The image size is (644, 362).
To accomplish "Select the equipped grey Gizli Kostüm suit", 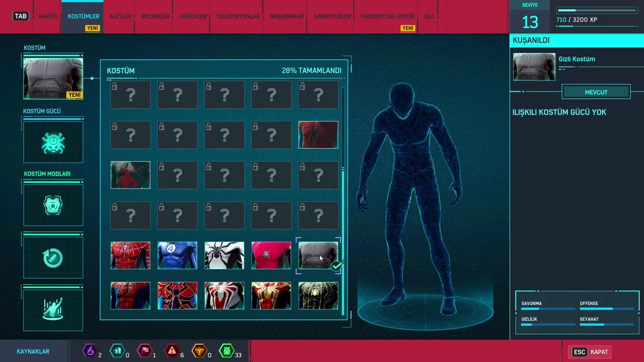I will [x=318, y=255].
